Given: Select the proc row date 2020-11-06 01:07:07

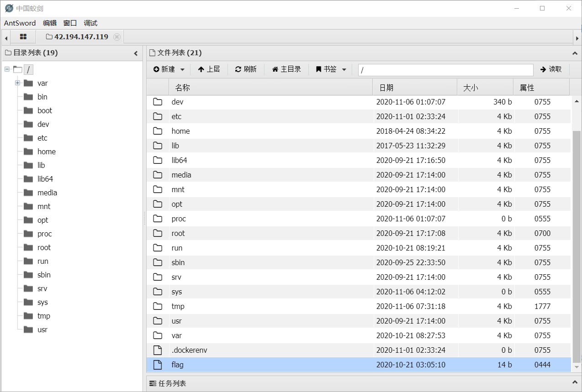Looking at the screenshot, I should click(x=411, y=219).
